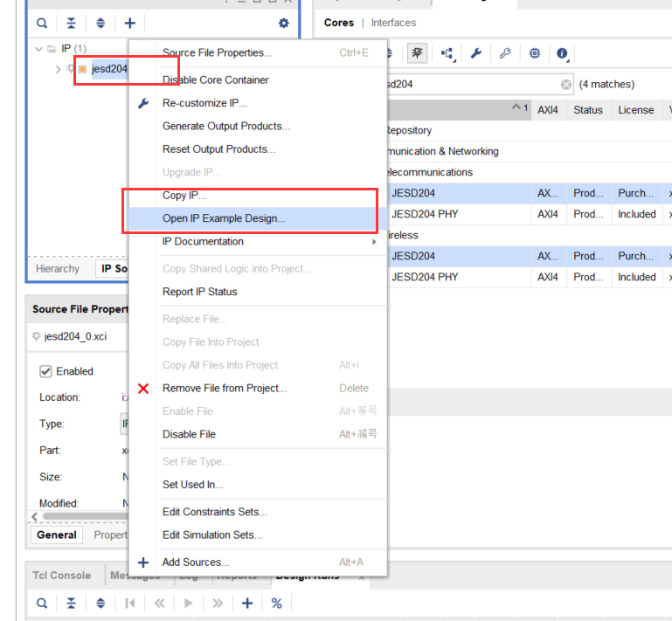Screen dimensions: 672x621
Task: Toggle the hide-unsupported-IP filter icon in the IP Catalog
Action: [x=417, y=53]
